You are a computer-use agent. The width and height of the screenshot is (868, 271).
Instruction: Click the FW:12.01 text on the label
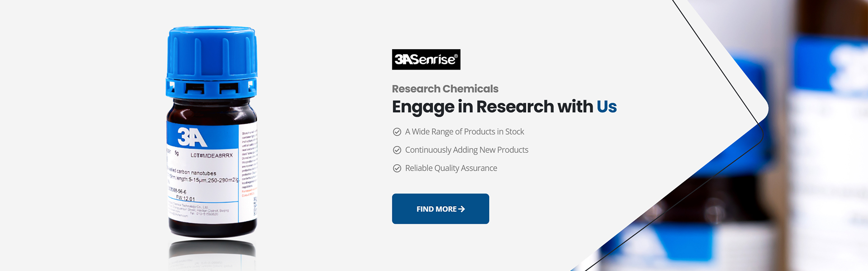coord(185,198)
